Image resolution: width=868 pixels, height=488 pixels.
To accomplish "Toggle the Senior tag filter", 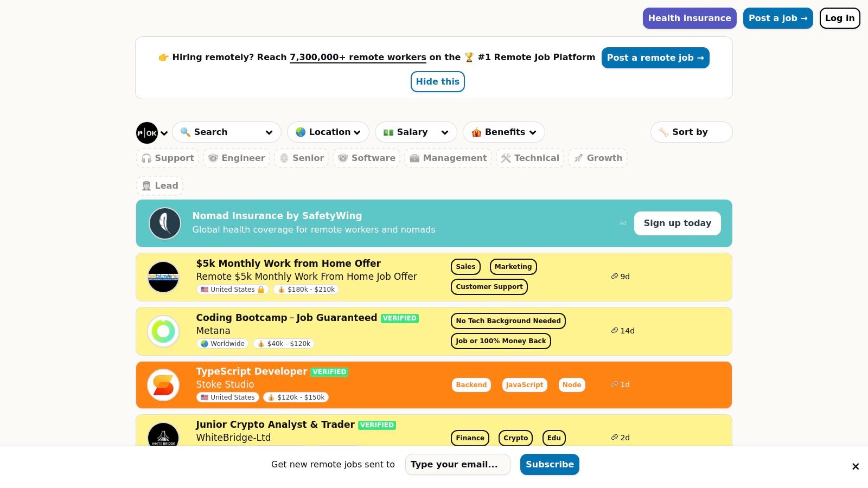I will pos(302,158).
